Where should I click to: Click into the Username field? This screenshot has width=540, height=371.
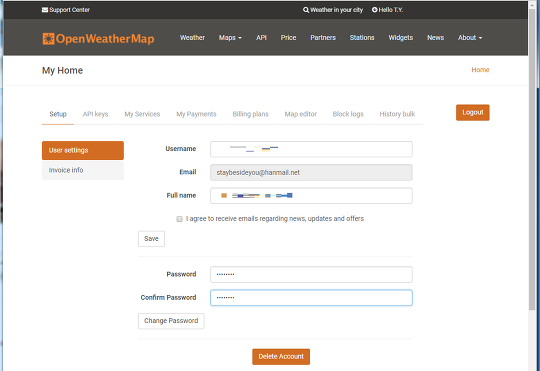click(x=311, y=149)
